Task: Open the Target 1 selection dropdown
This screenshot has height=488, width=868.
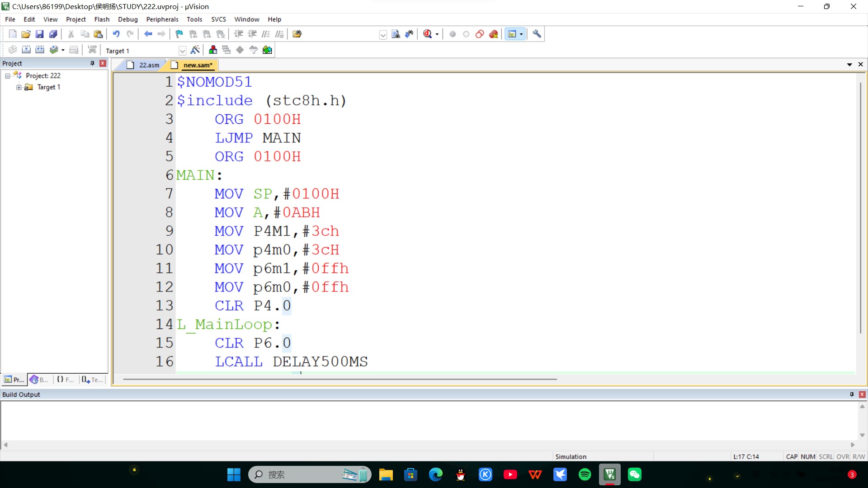Action: [182, 51]
